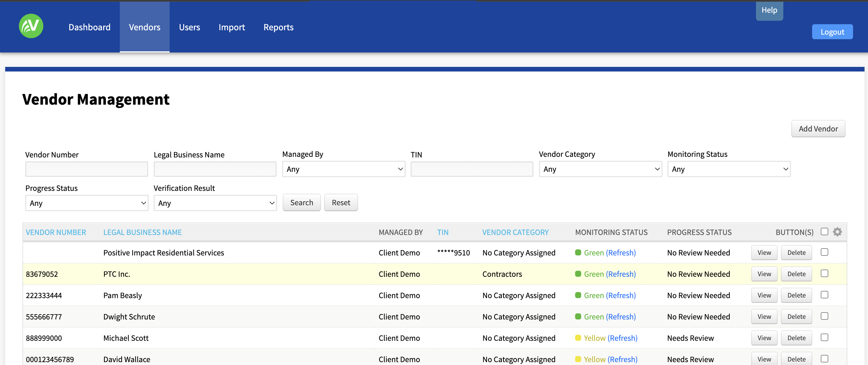This screenshot has height=365, width=868.
Task: Click the yellow status dot for David Wallace
Action: (x=578, y=359)
